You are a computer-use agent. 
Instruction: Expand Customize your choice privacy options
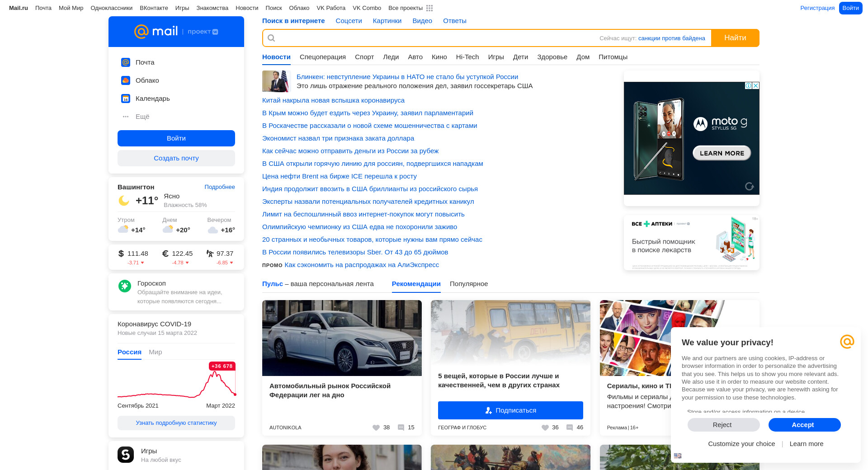click(741, 444)
